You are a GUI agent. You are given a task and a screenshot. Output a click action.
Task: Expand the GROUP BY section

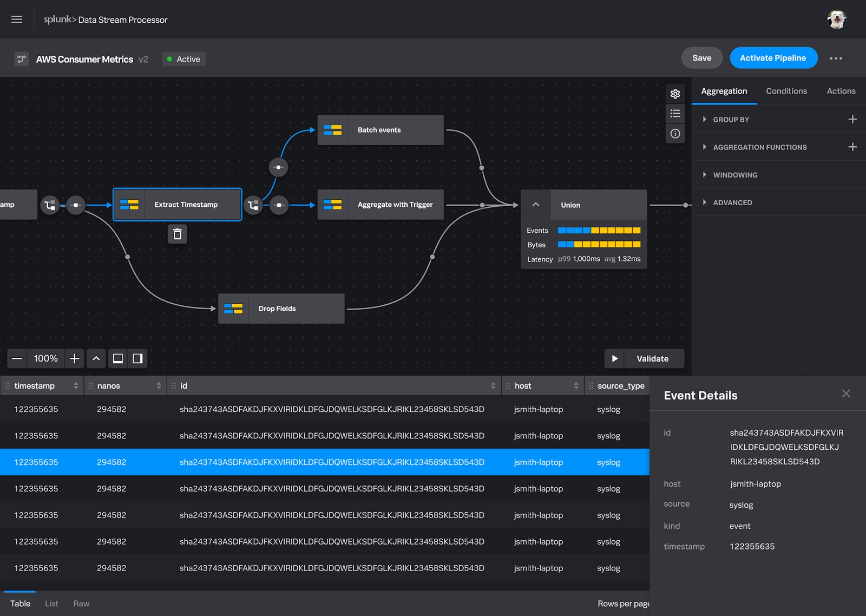coord(704,119)
